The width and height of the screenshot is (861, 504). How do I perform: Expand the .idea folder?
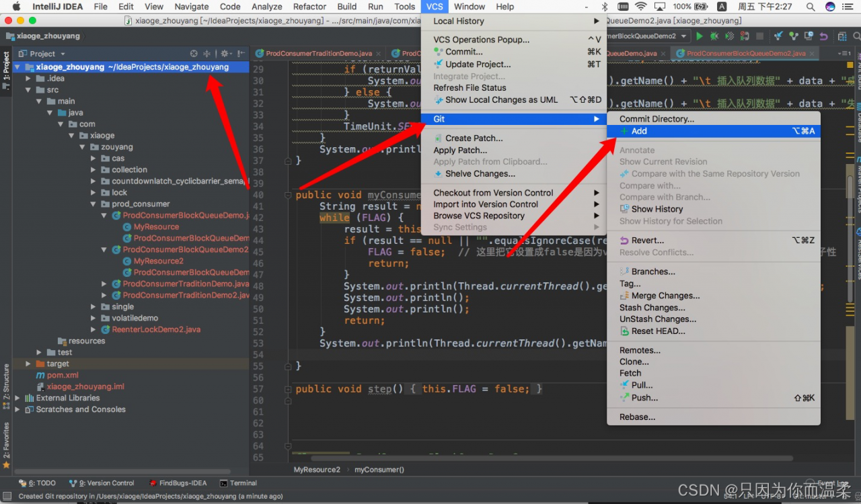point(28,79)
